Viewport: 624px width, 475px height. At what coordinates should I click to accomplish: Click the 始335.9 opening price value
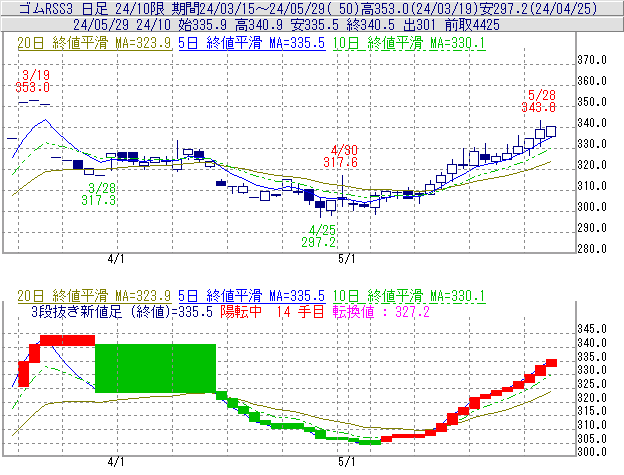(202, 25)
